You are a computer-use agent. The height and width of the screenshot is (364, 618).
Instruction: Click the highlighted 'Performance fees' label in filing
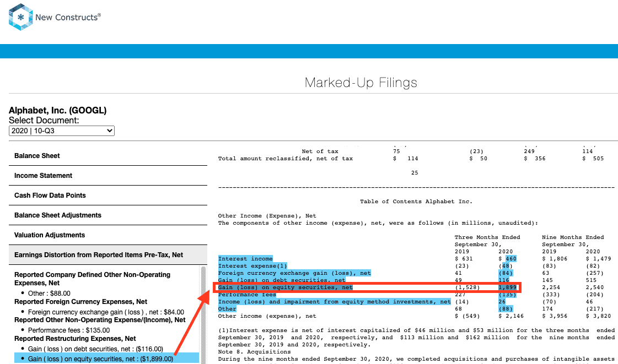tap(247, 295)
